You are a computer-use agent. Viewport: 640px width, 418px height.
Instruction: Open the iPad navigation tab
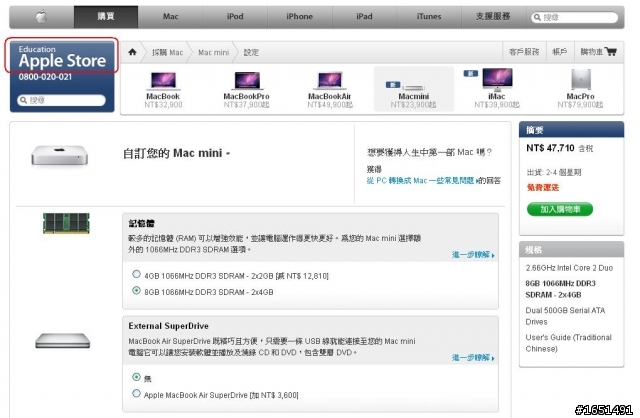pyautogui.click(x=364, y=17)
